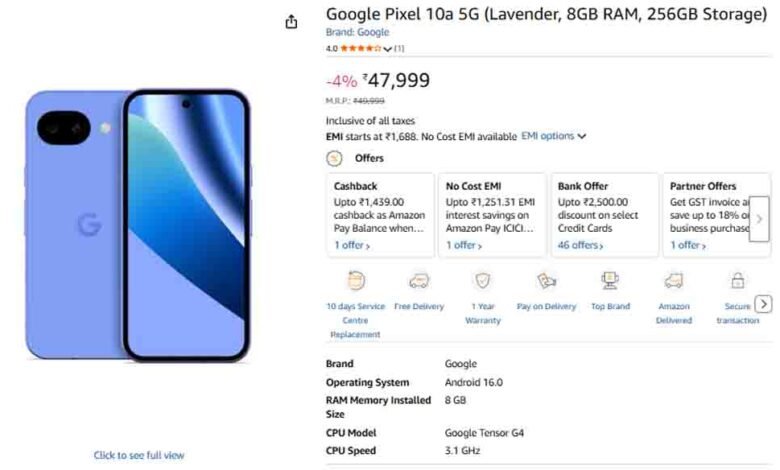Click the Top Brand trophy icon

pyautogui.click(x=610, y=281)
